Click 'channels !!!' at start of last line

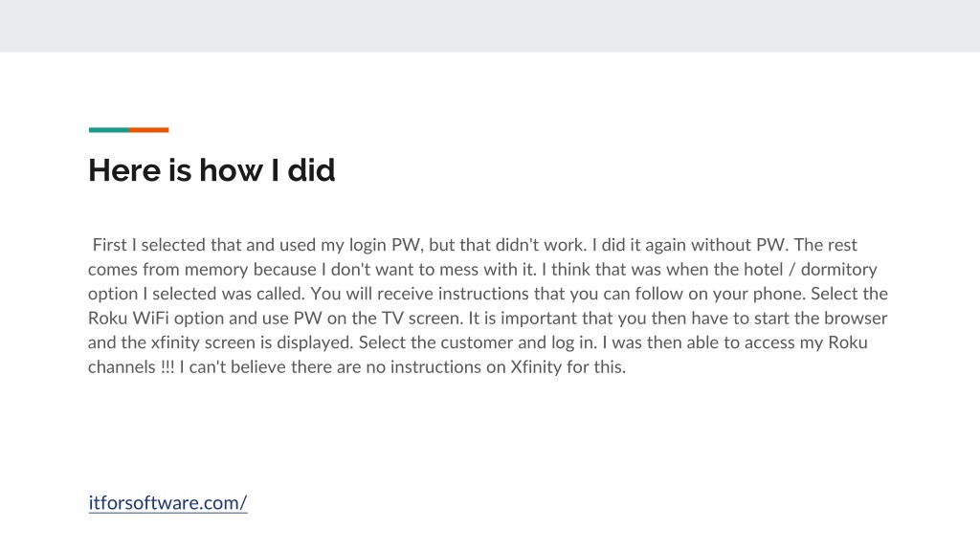[131, 366]
